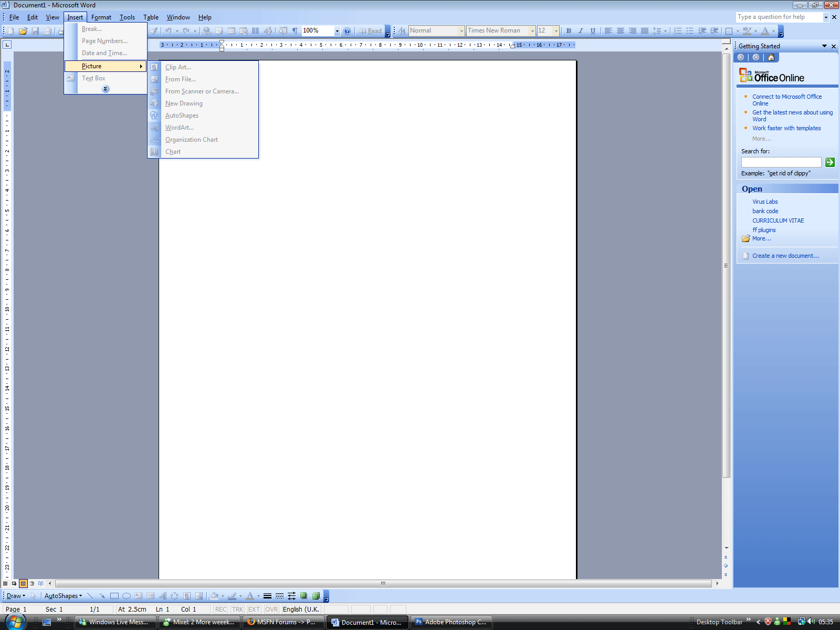840x630 pixels.
Task: Expand the Insert menu chevron for more items
Action: pos(106,89)
